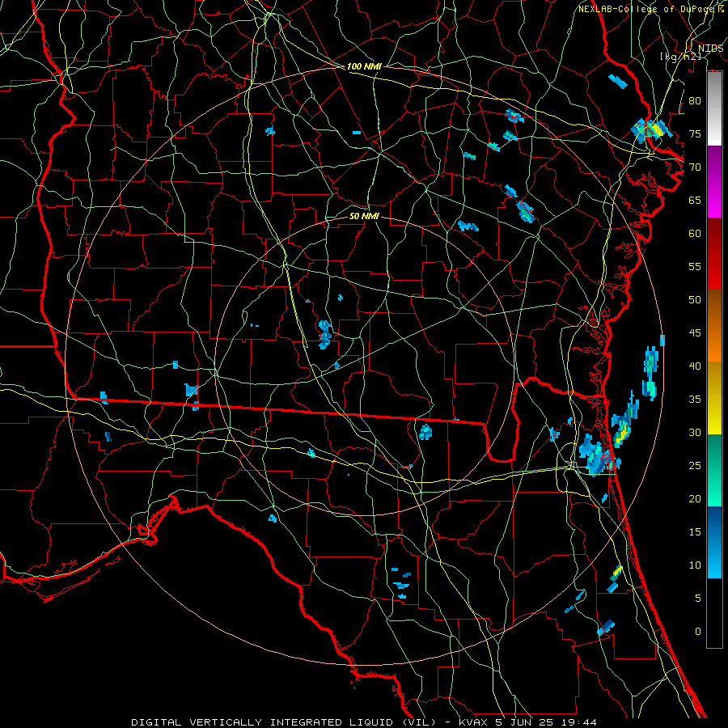The width and height of the screenshot is (728, 728).
Task: Select the "75" value on the color scale
Action: (x=695, y=134)
